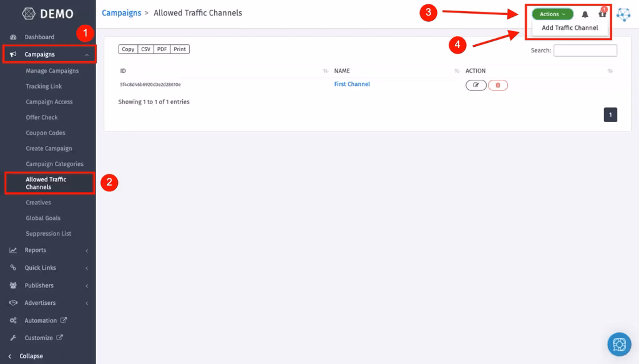Click the Campaigns breadcrumb link
This screenshot has width=639, height=364.
[122, 13]
